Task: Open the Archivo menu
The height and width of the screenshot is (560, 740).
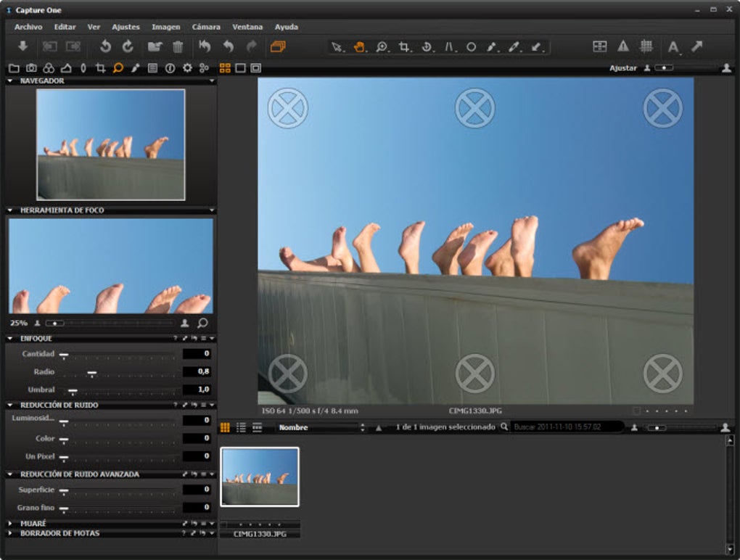Action: (x=29, y=27)
